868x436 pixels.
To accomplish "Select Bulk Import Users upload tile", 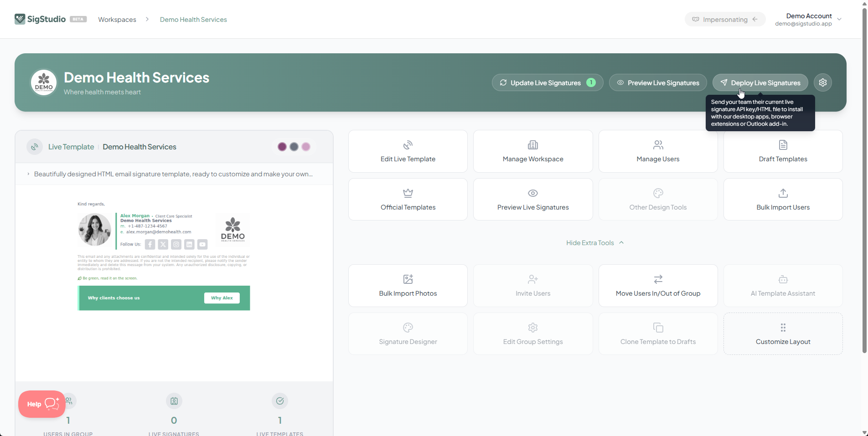I will coord(783,200).
